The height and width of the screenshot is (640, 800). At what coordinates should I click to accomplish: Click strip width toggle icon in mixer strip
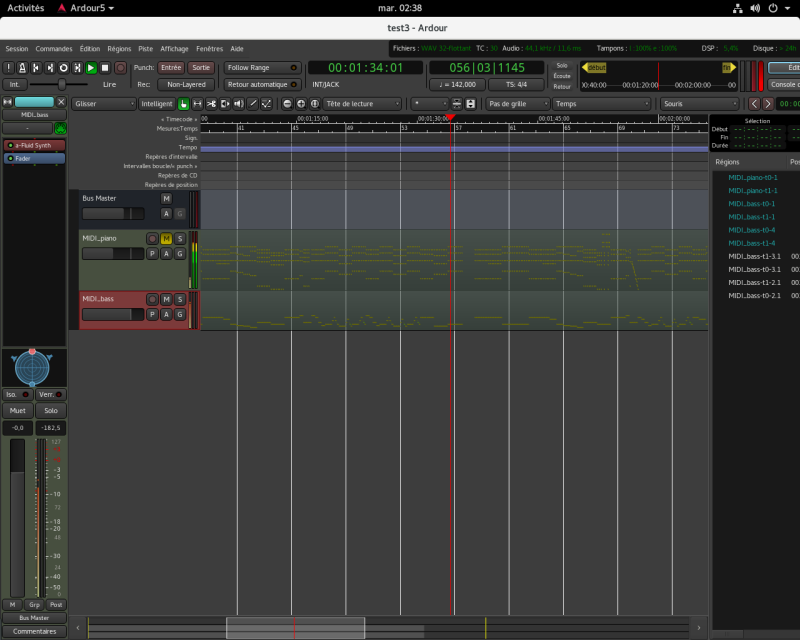point(8,102)
